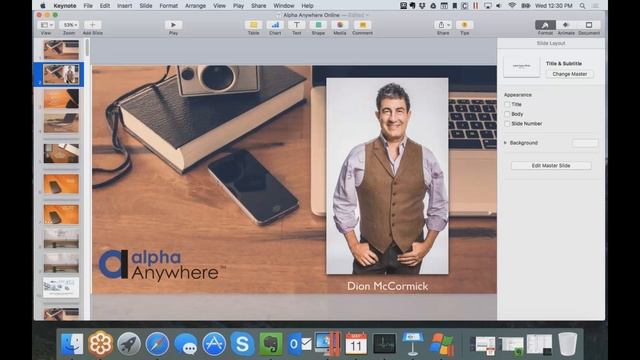Screen dimensions: 640x360
Task: Open the Keynote application menu
Action: click(65, 6)
